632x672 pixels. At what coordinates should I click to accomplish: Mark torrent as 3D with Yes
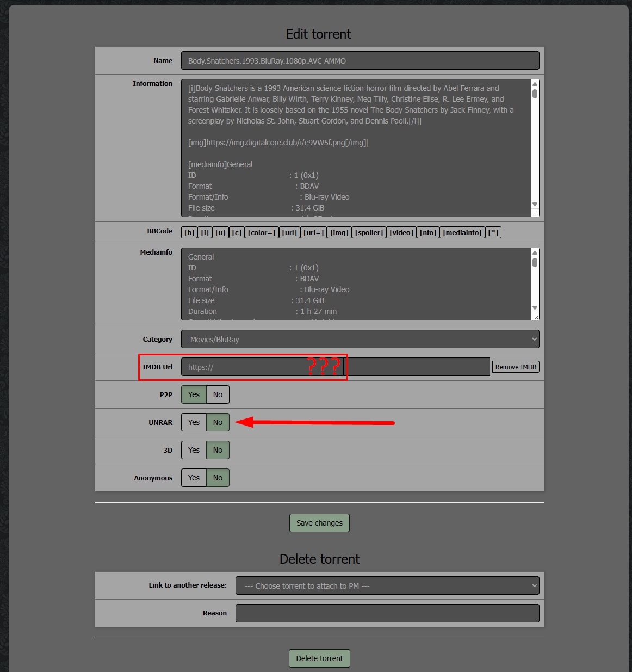pos(194,450)
